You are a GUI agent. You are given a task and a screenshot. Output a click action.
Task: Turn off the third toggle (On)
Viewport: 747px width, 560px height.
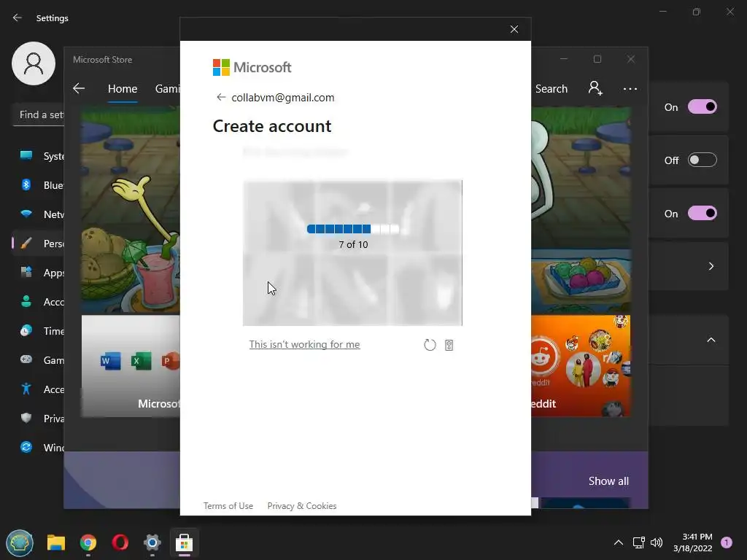(x=702, y=214)
